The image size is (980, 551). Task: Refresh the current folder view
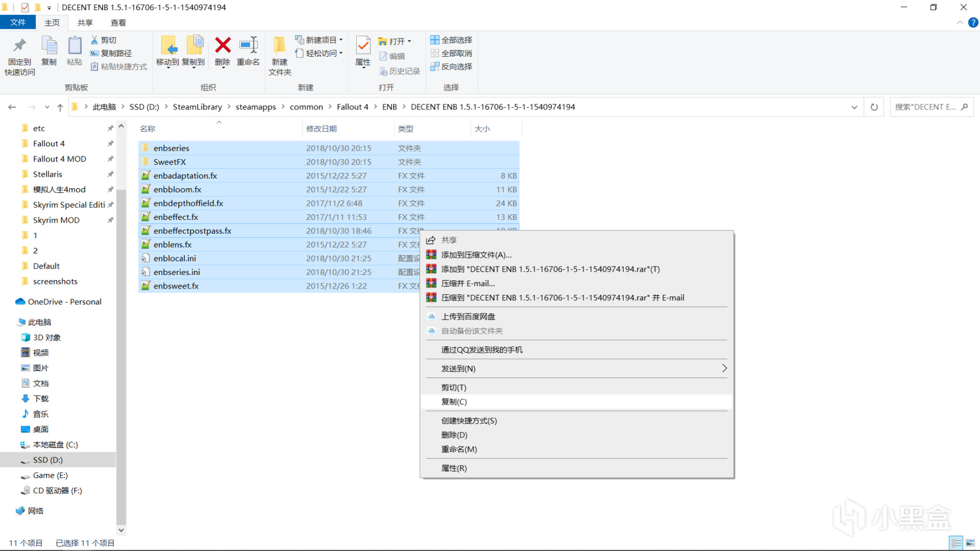pos(874,107)
